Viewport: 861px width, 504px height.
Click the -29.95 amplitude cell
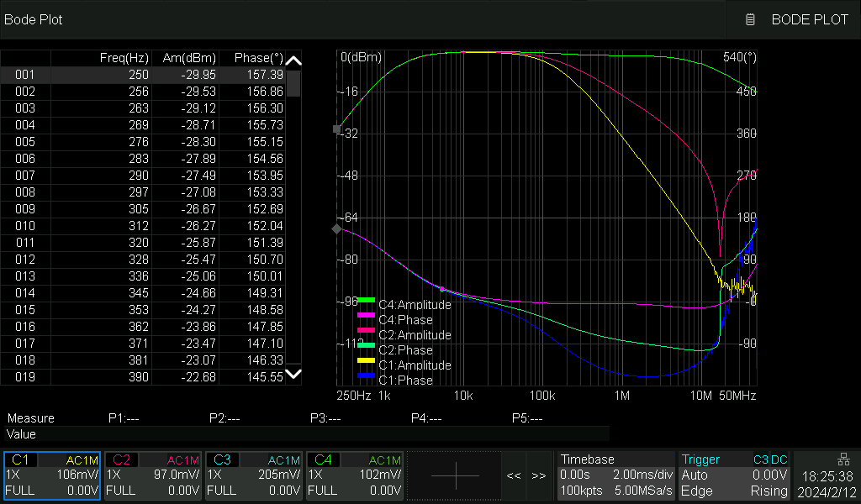198,75
